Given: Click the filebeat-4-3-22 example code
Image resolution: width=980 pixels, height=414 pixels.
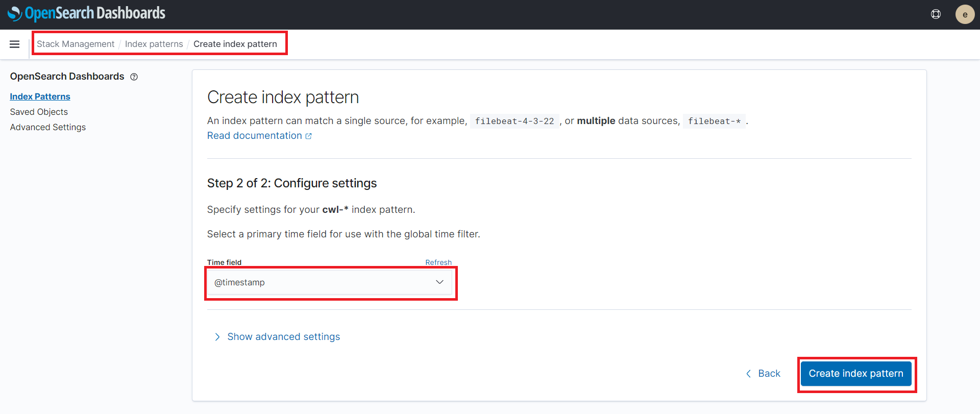Looking at the screenshot, I should [514, 121].
